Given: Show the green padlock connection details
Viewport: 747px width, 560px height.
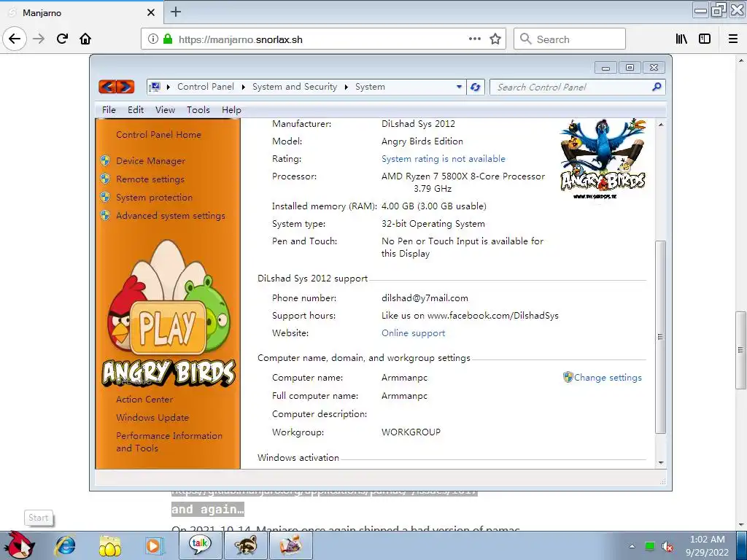Looking at the screenshot, I should coord(168,39).
